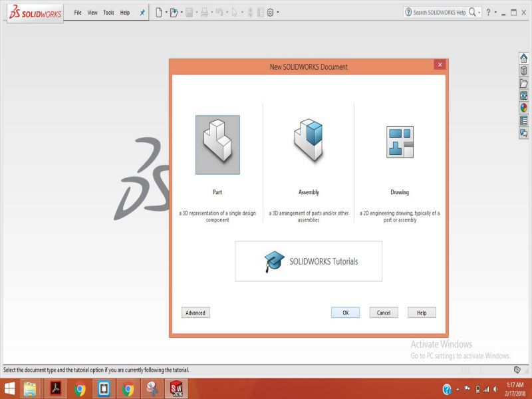Click the question mark help icon in title bar

[488, 12]
